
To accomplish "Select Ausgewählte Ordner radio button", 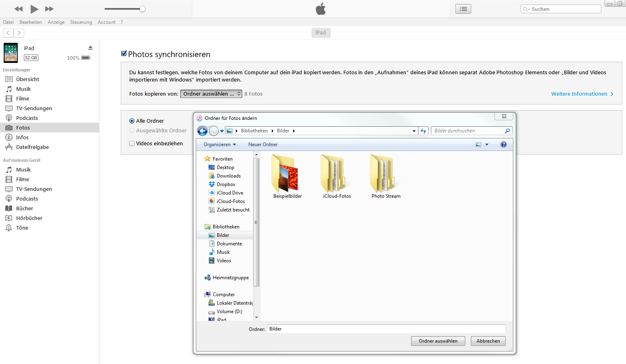I will coord(132,130).
